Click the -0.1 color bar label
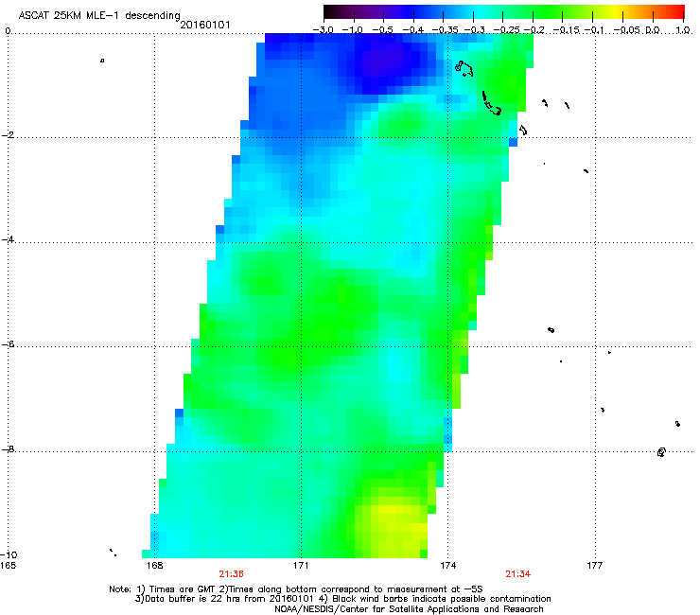Viewport: 700px width, 615px height. pyautogui.click(x=594, y=30)
